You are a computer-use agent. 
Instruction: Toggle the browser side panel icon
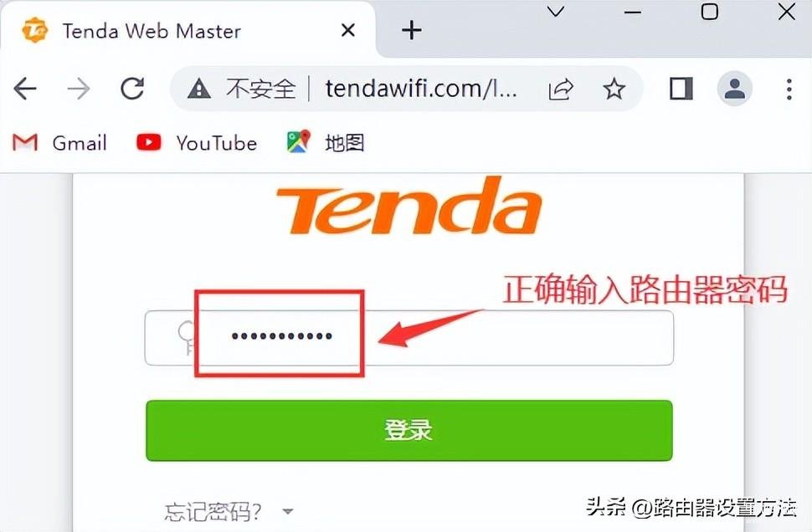click(681, 89)
